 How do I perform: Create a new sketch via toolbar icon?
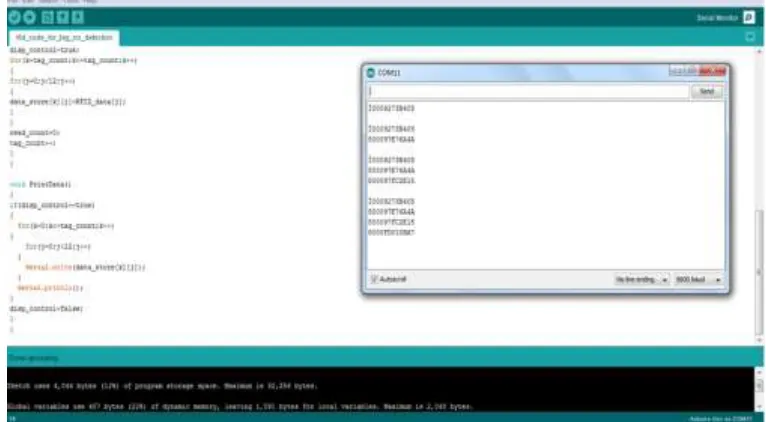pyautogui.click(x=47, y=18)
